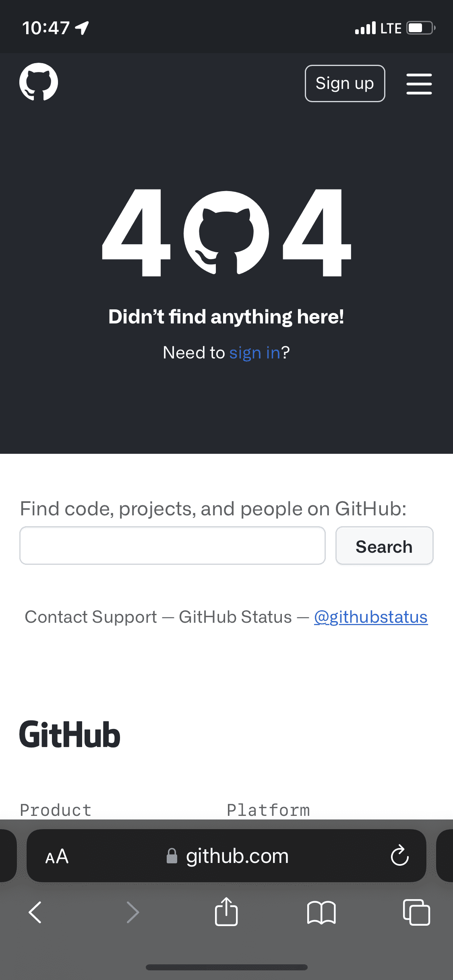Open the hamburger navigation menu
The image size is (453, 980).
click(x=419, y=84)
